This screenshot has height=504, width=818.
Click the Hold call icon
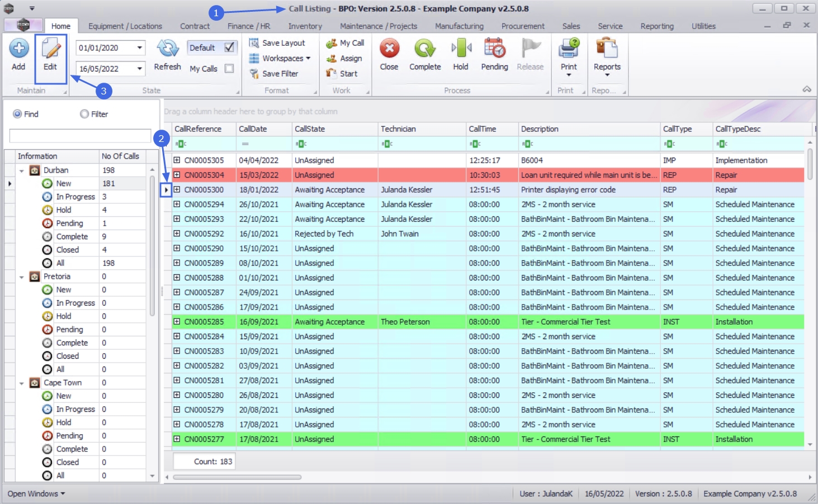click(x=461, y=49)
